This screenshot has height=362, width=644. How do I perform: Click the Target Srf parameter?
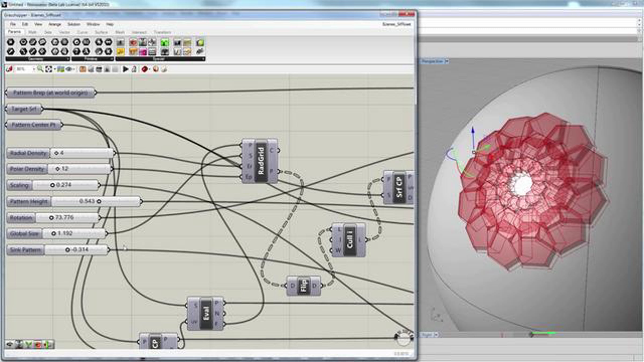pyautogui.click(x=24, y=109)
